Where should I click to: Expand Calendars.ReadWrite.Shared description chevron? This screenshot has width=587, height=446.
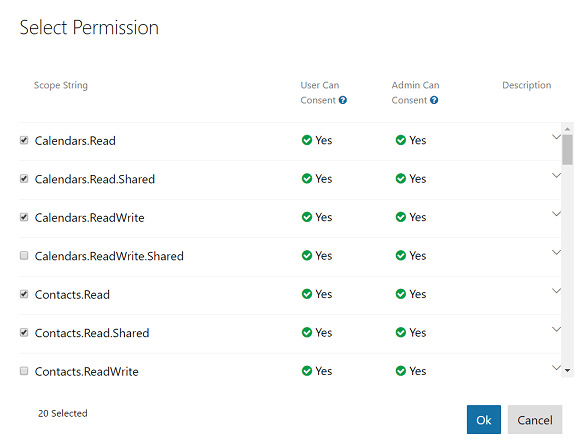coord(556,252)
